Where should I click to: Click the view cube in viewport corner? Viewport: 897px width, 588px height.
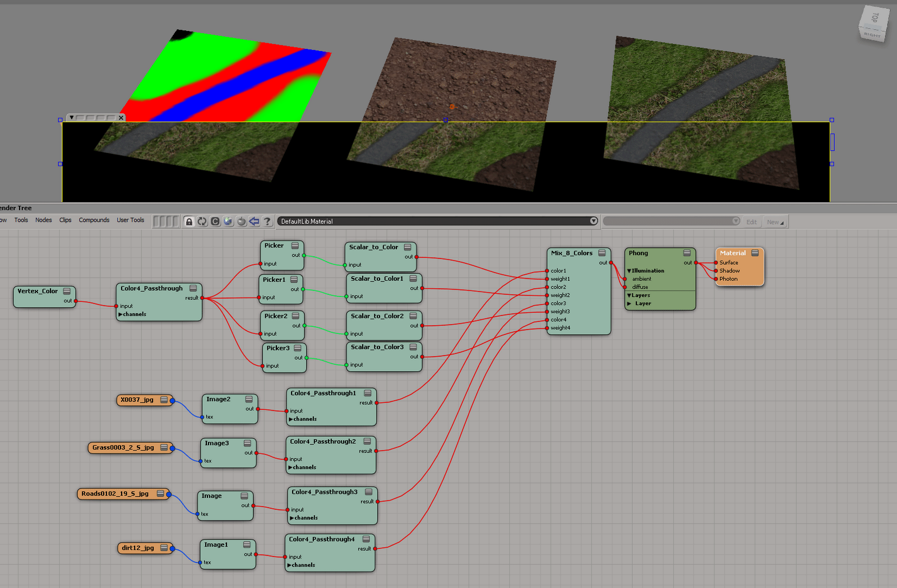[873, 24]
